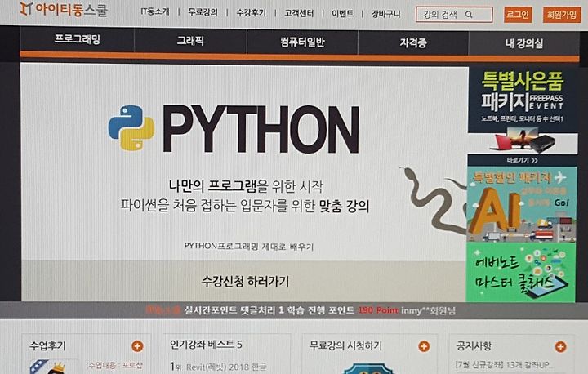Screen dimensions: 588x374
Task: Click the 공지사항 heading
Action: (x=474, y=346)
